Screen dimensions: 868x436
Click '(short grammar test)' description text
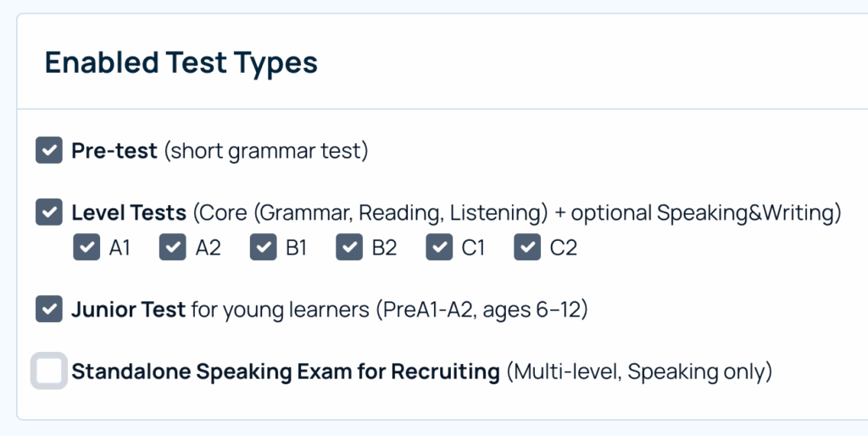coord(265,151)
